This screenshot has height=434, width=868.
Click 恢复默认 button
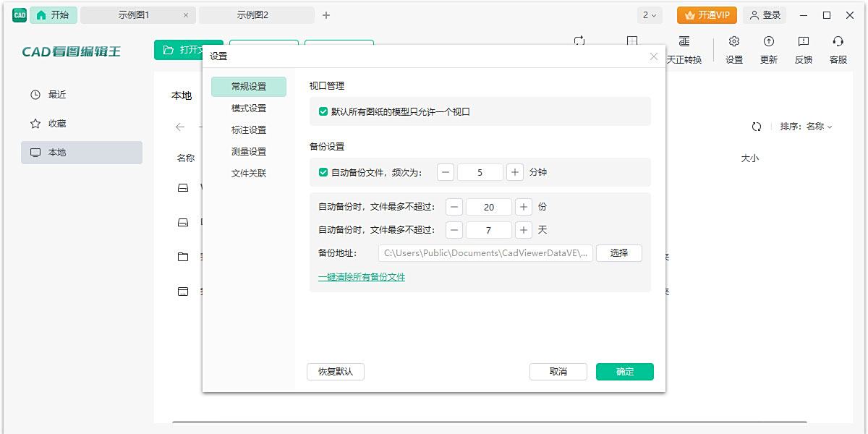pyautogui.click(x=336, y=372)
